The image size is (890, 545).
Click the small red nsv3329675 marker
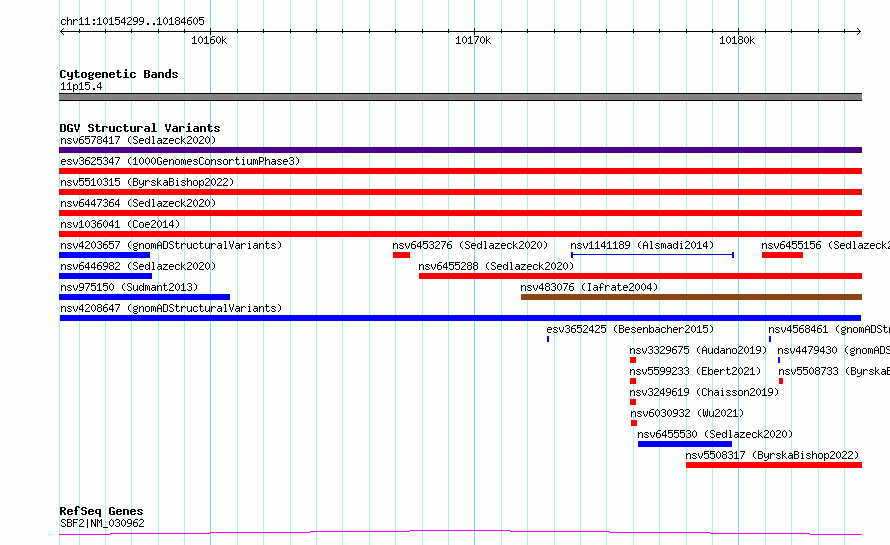coord(633,360)
